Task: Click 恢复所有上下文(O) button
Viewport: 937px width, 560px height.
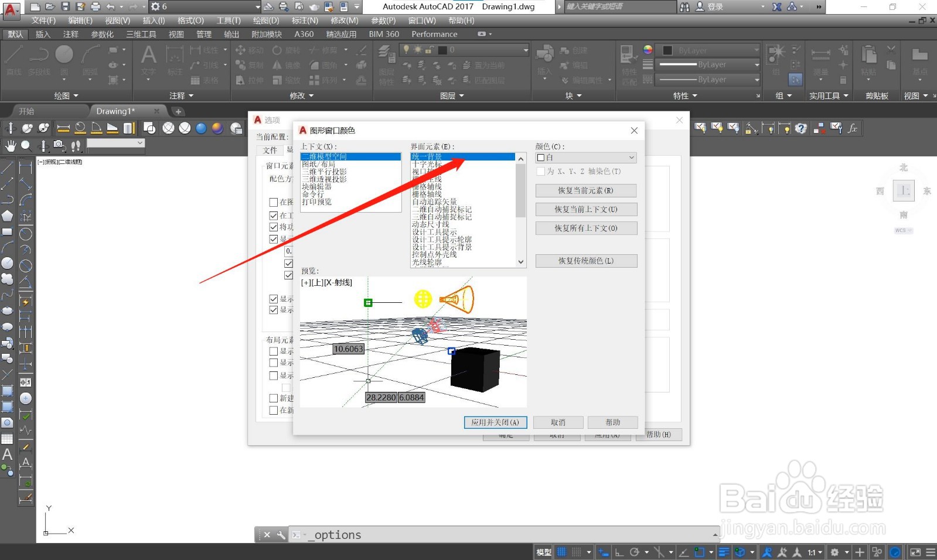Action: 586,228
